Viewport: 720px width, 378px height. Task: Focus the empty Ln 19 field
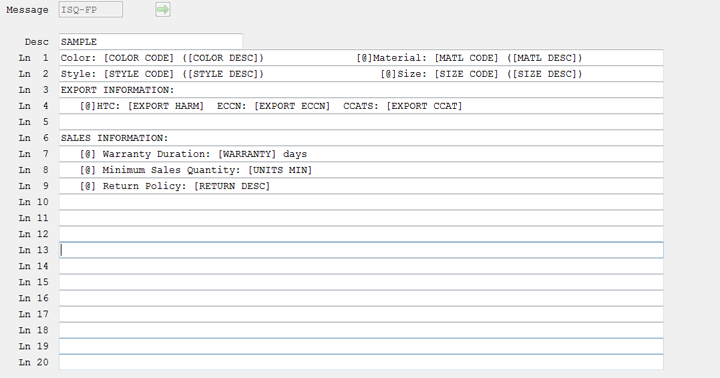[x=361, y=346]
